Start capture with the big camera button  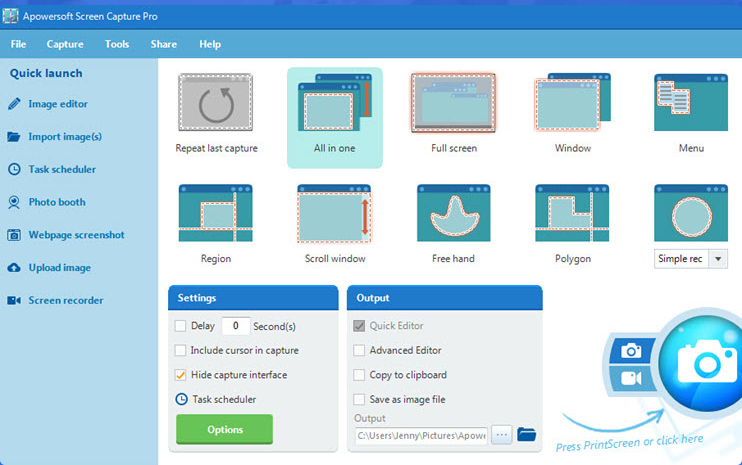tap(707, 363)
